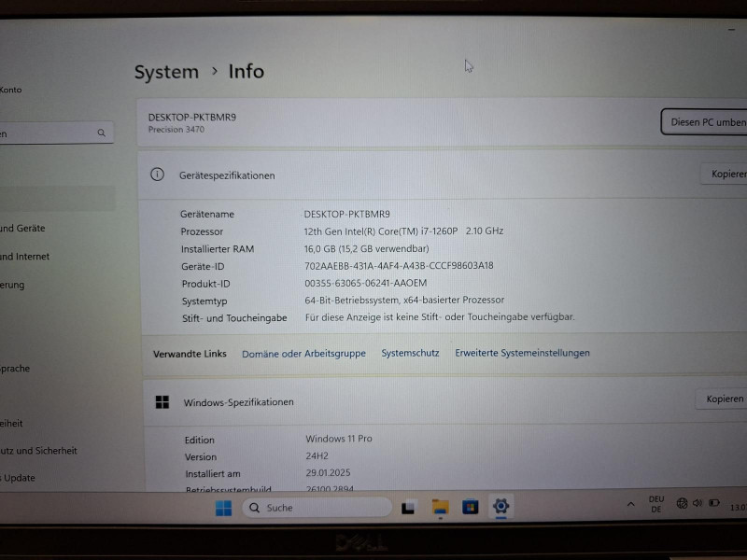Go back to System in the breadcrumb
This screenshot has width=747, height=560.
coord(166,73)
